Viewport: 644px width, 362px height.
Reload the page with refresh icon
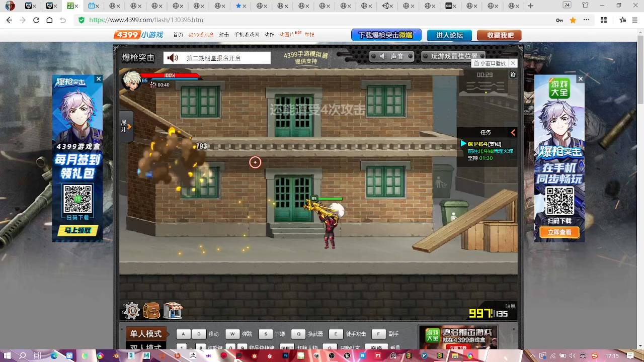tap(36, 20)
